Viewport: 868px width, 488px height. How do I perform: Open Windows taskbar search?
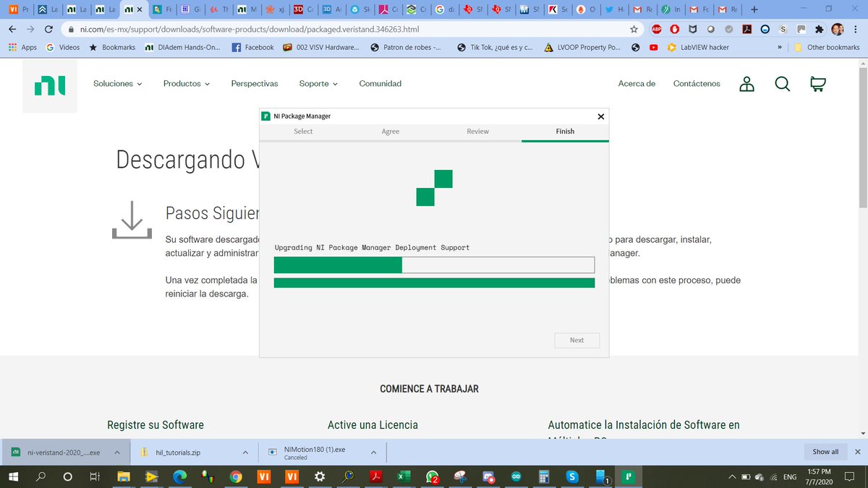41,477
